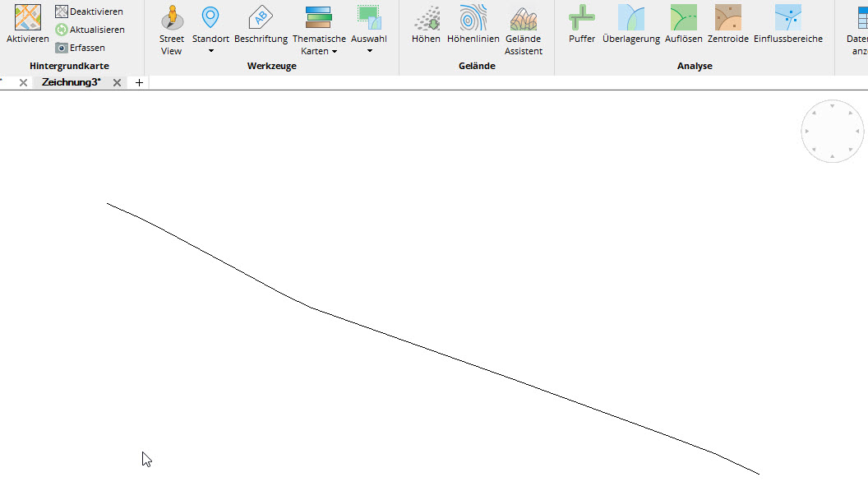Image resolution: width=868 pixels, height=491 pixels.
Task: Add a new drawing tab with plus
Action: [x=139, y=82]
